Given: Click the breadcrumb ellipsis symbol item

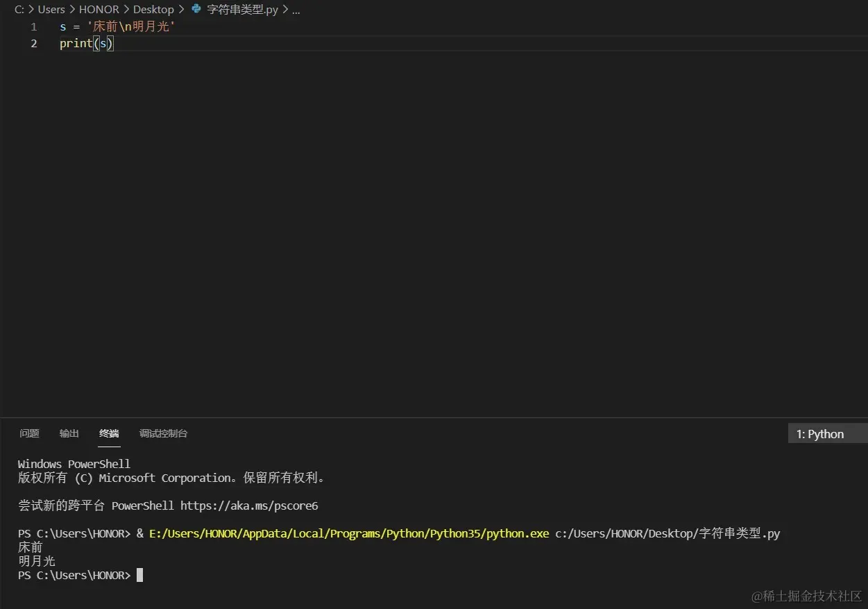Looking at the screenshot, I should coord(296,10).
